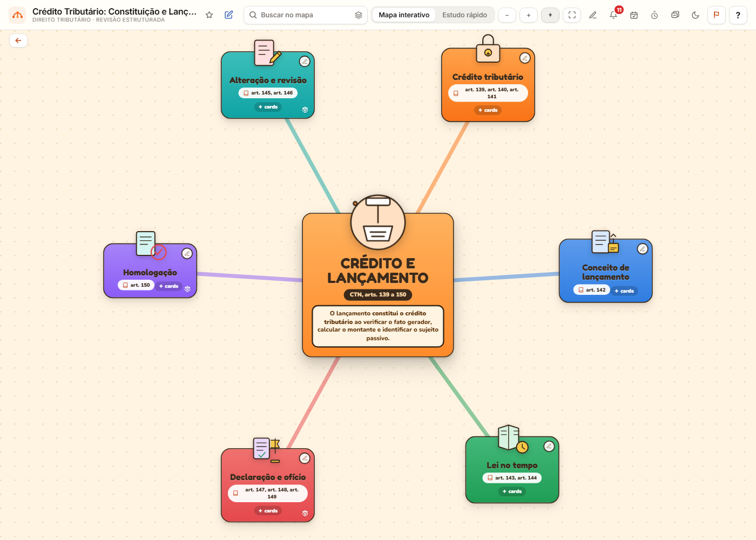Click the scales icon on Declaração e ofício
The image size is (756, 540).
[305, 513]
